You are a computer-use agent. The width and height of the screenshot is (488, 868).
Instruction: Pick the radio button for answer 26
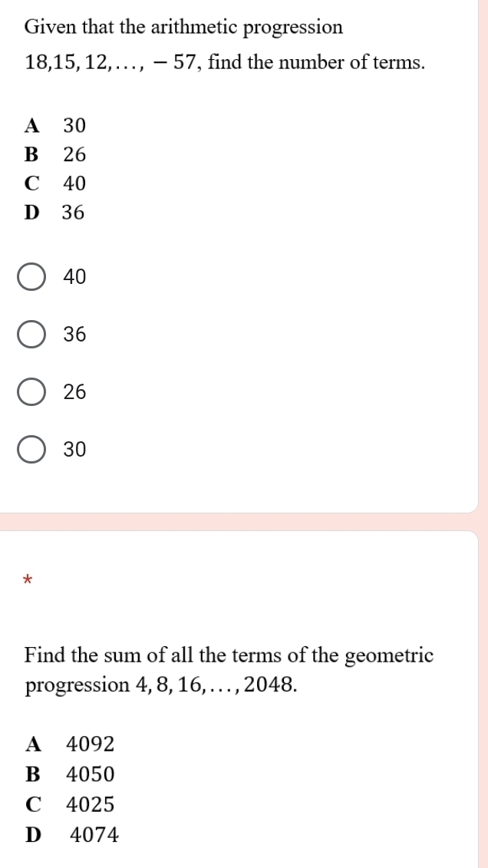(31, 392)
